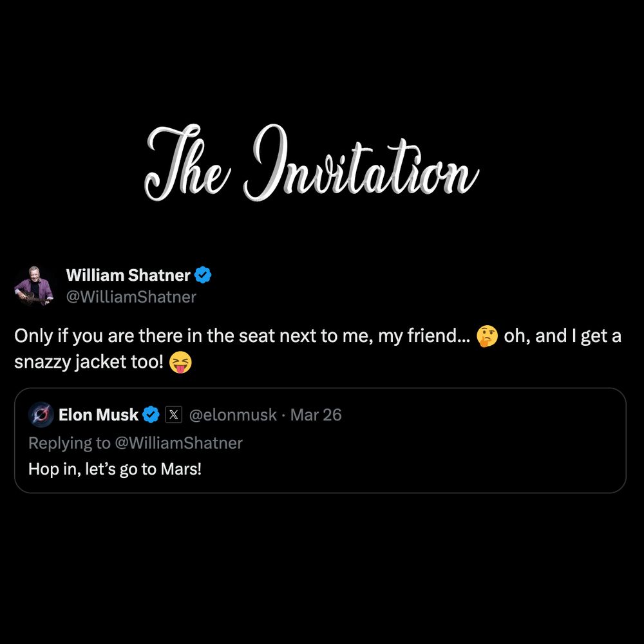Viewport: 644px width, 644px height.
Task: Open the @WilliamShatner handle under name
Action: 131,297
